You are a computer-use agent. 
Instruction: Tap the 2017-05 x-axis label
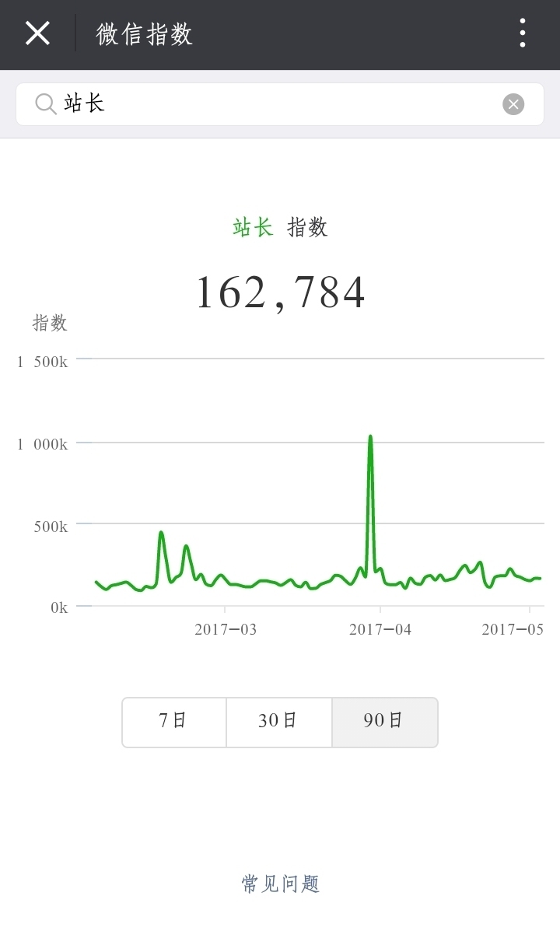tap(513, 629)
